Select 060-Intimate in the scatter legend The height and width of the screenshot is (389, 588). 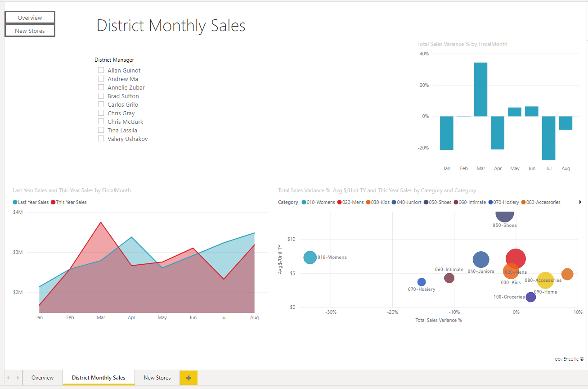pyautogui.click(x=470, y=202)
